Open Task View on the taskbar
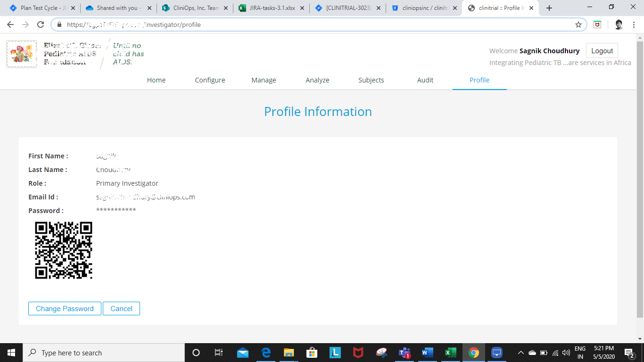Screen dimensions: 644x362 point(219,353)
